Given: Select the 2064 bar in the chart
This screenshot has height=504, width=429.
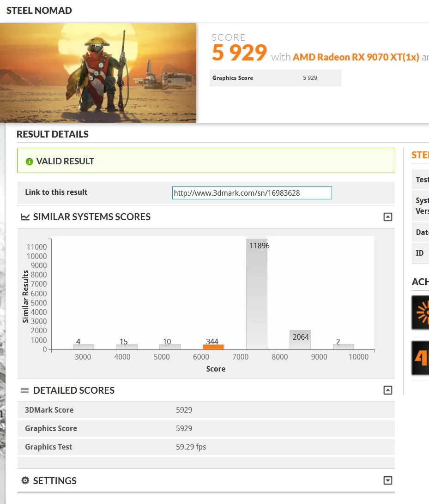Looking at the screenshot, I should point(300,340).
